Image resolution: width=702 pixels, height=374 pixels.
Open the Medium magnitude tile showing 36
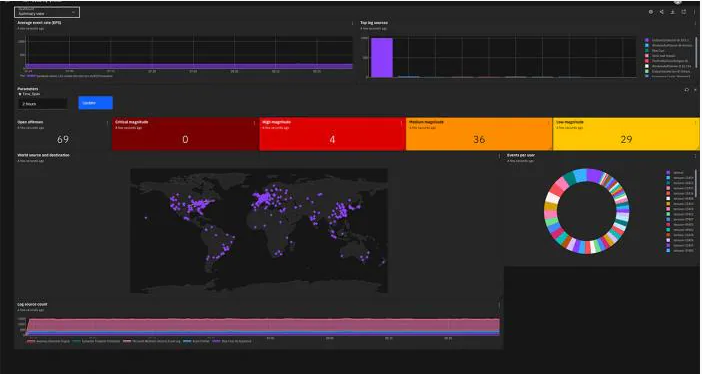tap(479, 134)
